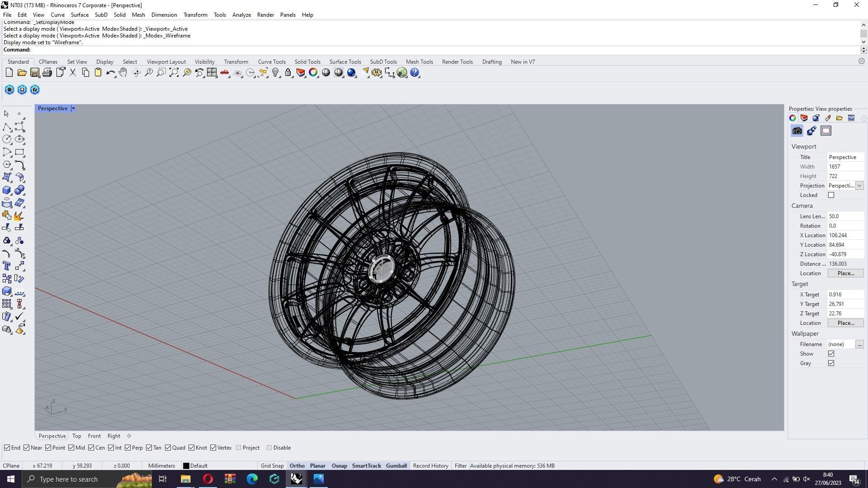The height and width of the screenshot is (488, 868).
Task: Click the Four Viewports layout icon
Action: [212, 73]
